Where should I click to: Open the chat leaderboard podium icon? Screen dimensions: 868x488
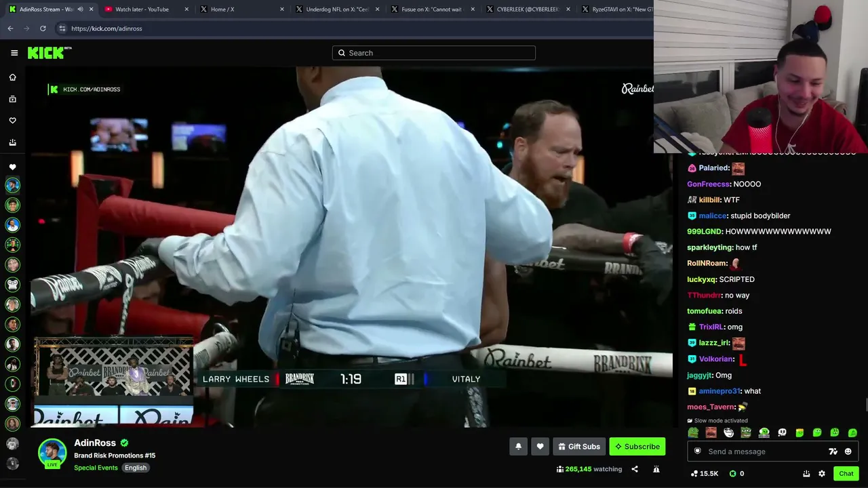(806, 474)
